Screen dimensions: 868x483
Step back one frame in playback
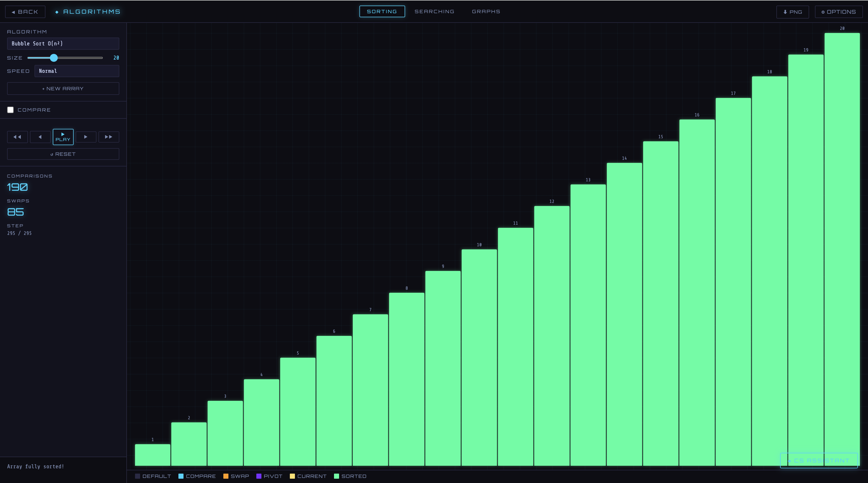[40, 137]
